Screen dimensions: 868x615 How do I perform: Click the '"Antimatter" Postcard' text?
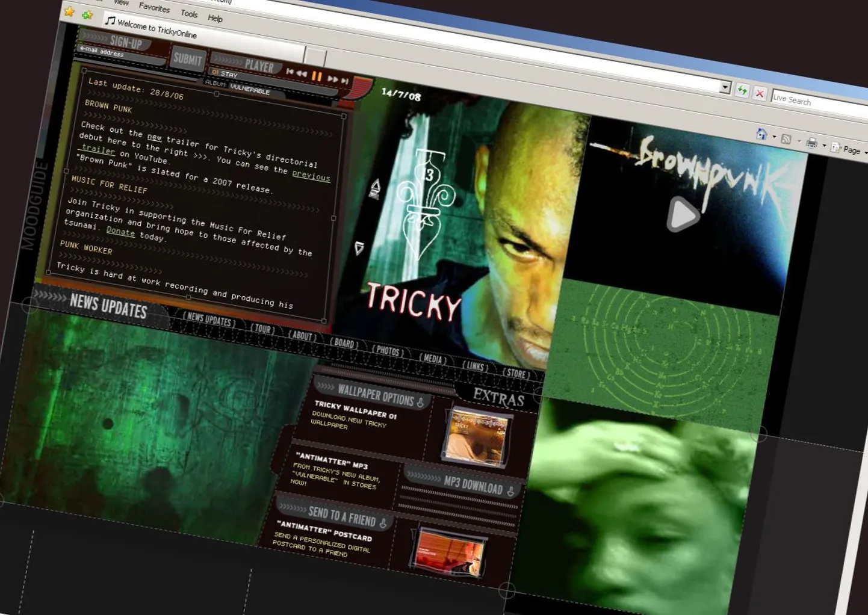(x=324, y=530)
